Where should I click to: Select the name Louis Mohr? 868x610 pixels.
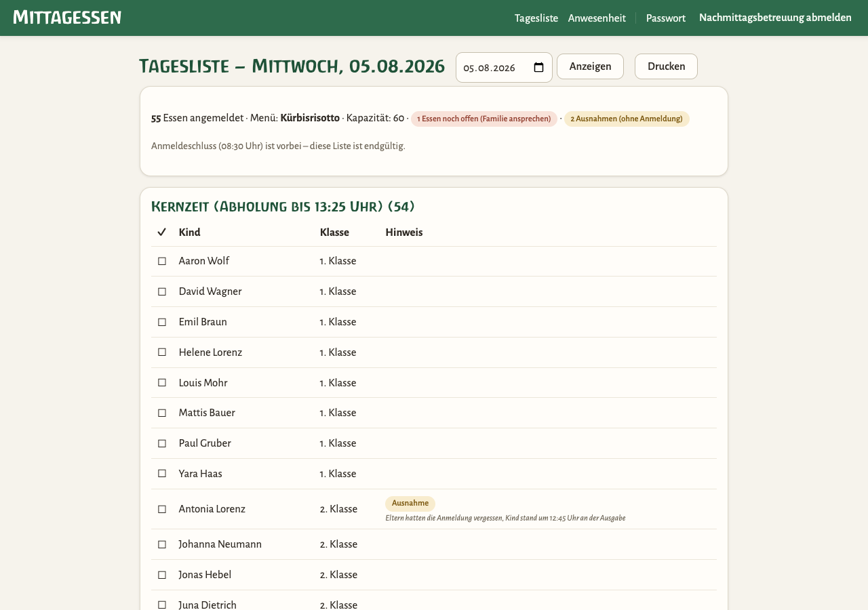point(203,383)
